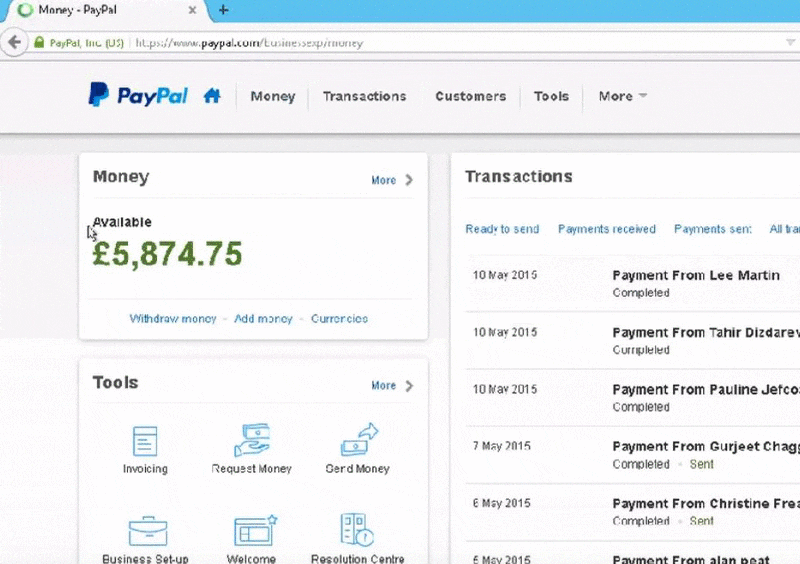Expand More in the Money panel

(391, 180)
